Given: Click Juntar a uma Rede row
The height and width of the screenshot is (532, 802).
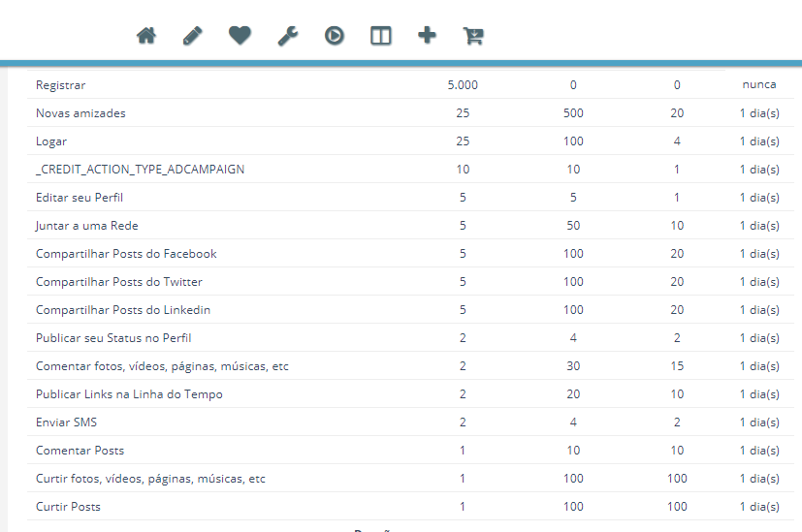Looking at the screenshot, I should (86, 226).
